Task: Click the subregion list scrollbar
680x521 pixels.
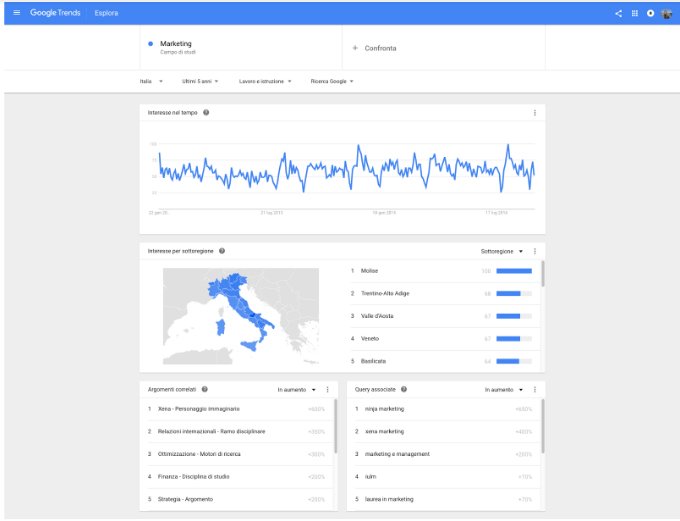Action: [543, 274]
